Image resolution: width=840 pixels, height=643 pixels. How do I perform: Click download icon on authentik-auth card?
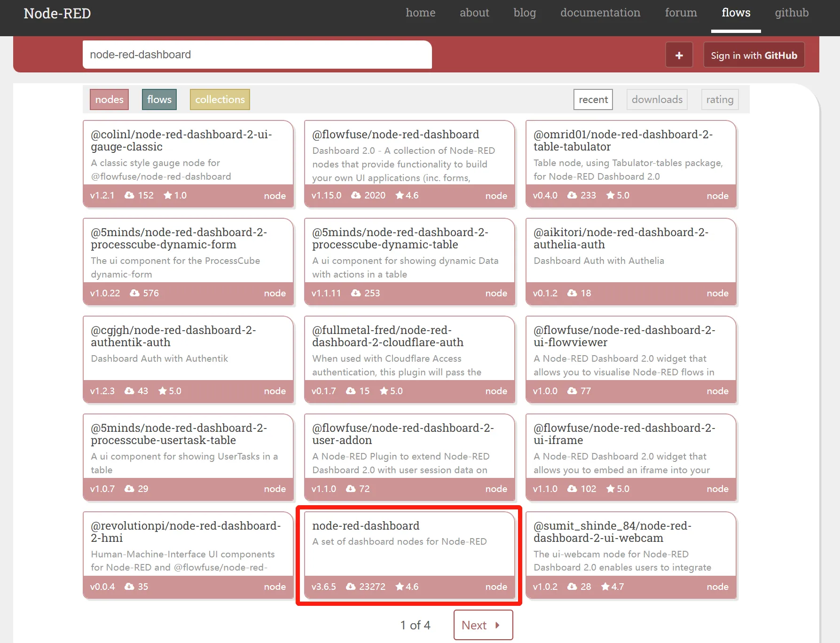(129, 391)
